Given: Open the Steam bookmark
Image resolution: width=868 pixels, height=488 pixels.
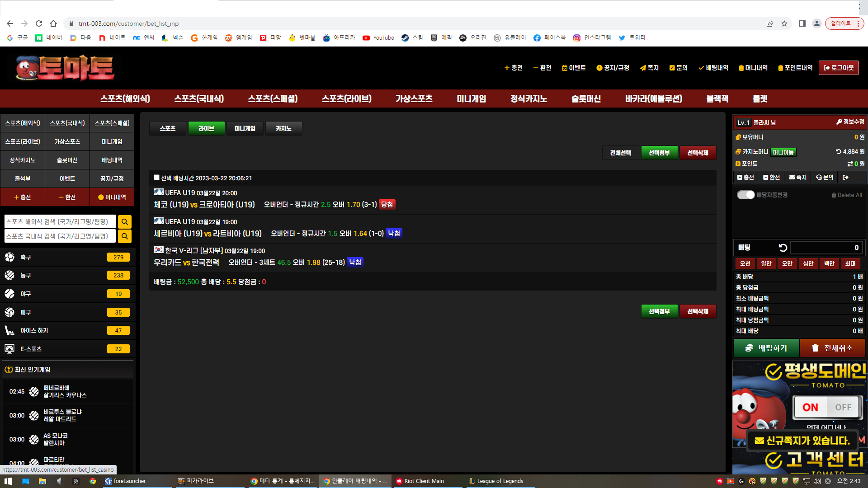Looking at the screenshot, I should (x=412, y=38).
